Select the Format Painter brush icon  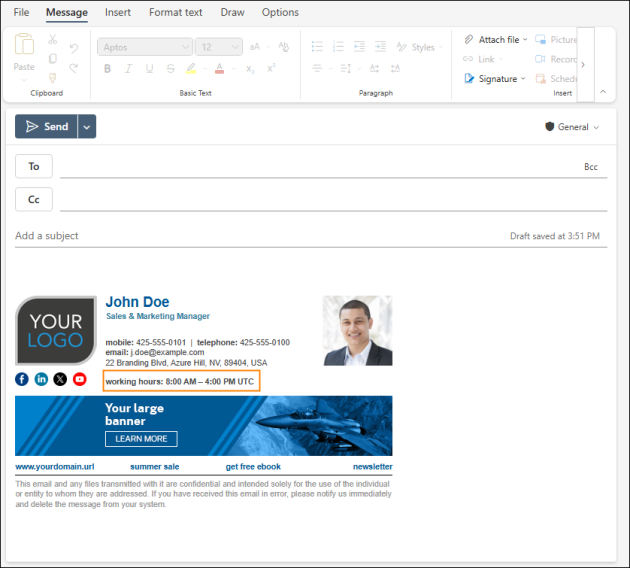[53, 78]
